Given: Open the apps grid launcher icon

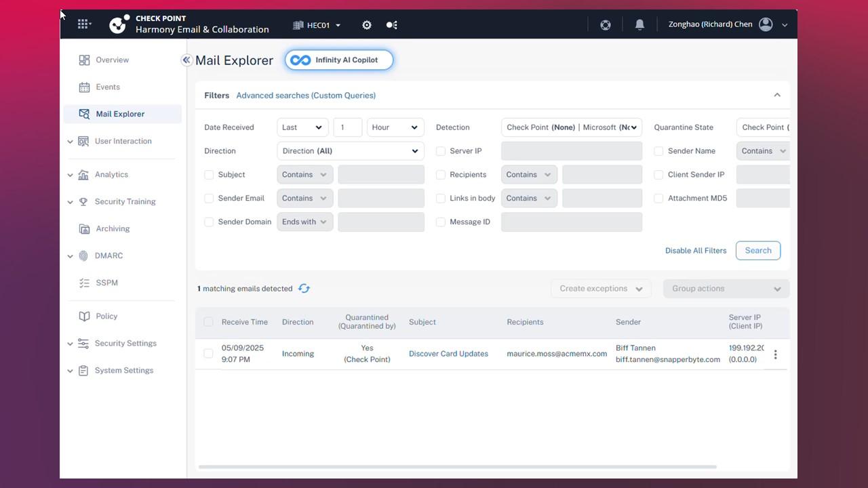Looking at the screenshot, I should point(83,24).
